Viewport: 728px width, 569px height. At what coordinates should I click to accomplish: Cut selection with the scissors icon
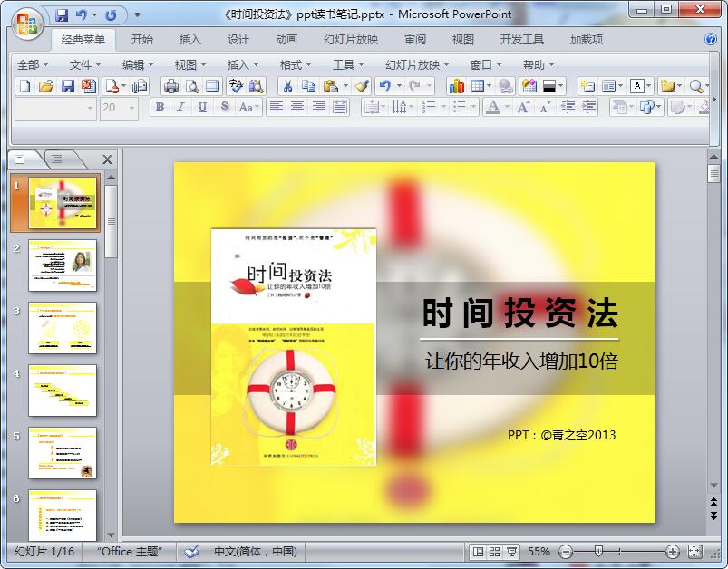(x=288, y=86)
